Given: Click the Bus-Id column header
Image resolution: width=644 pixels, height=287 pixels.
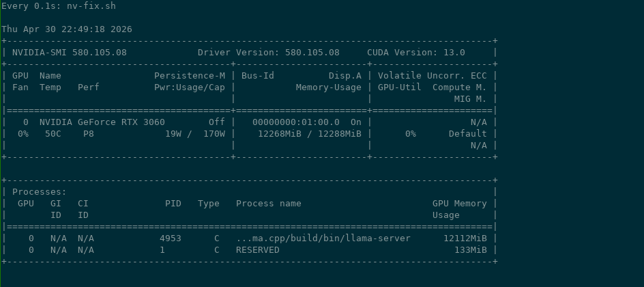Looking at the screenshot, I should pyautogui.click(x=257, y=76).
